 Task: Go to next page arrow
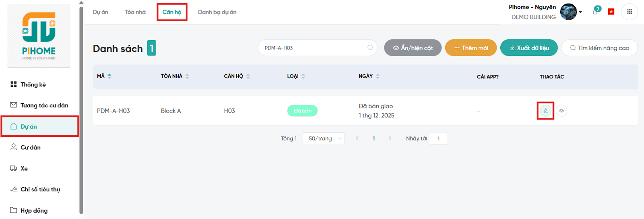coord(390,138)
